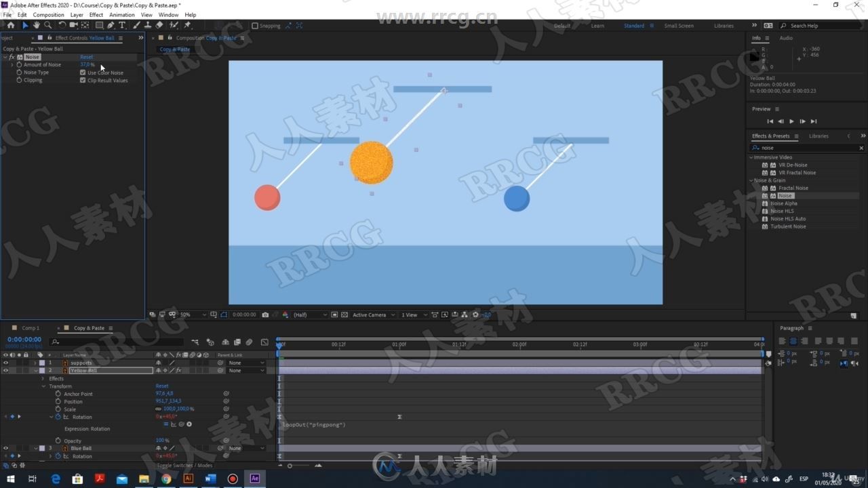Expand the Effects group under Yellow Ball
Screen dimensions: 868x488
[x=43, y=378]
